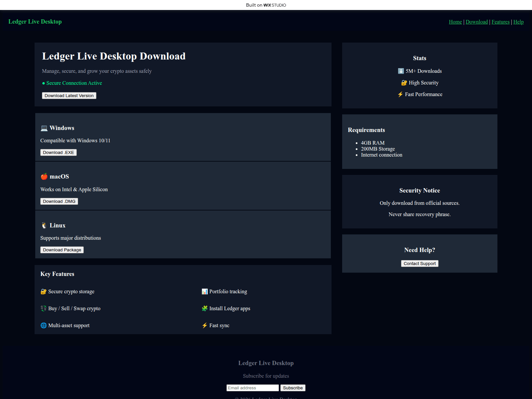Click the 'Compatible with Windows 10/11' text
This screenshot has height=399, width=532.
pos(75,141)
